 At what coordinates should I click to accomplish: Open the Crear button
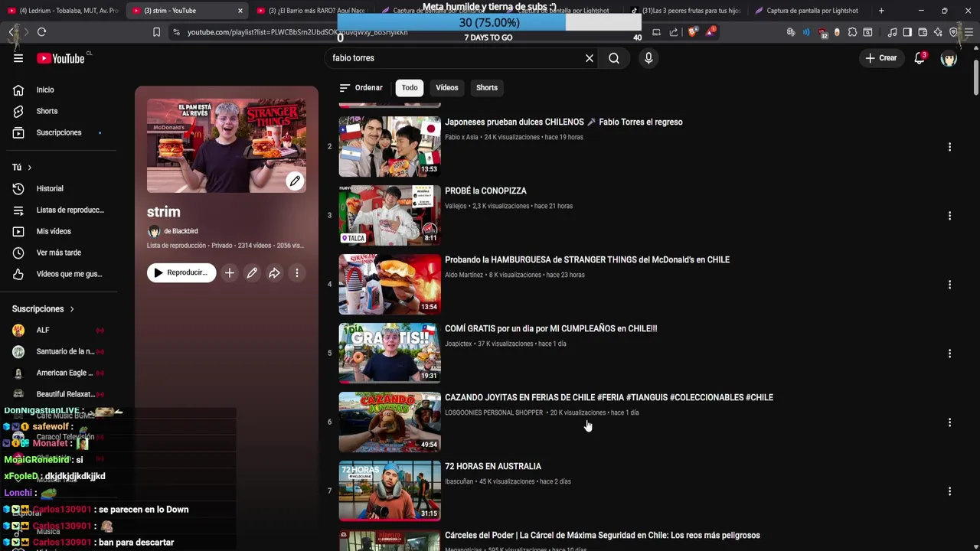[880, 58]
